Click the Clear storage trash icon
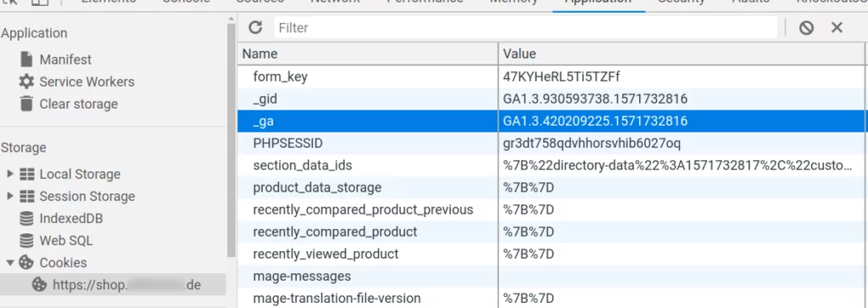The width and height of the screenshot is (868, 308). pyautogui.click(x=26, y=104)
